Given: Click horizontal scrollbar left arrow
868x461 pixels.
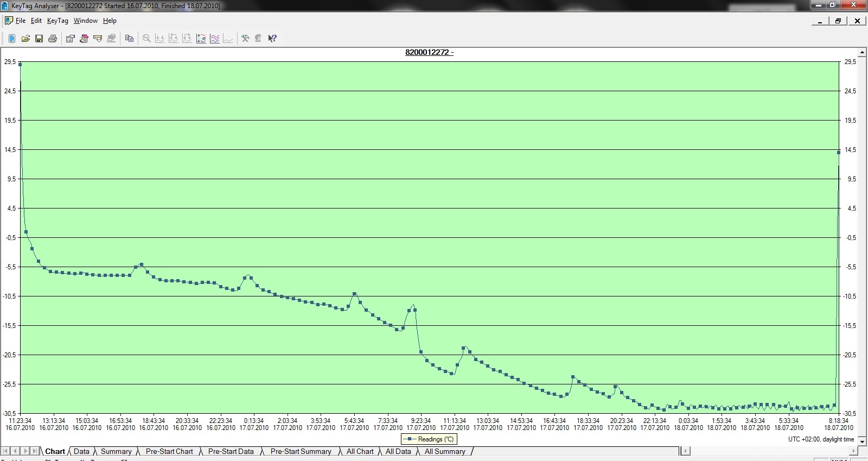Looking at the screenshot, I should [686, 451].
